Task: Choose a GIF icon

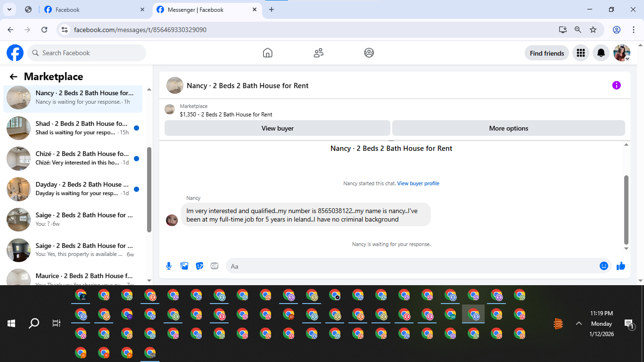Action: 215,266
